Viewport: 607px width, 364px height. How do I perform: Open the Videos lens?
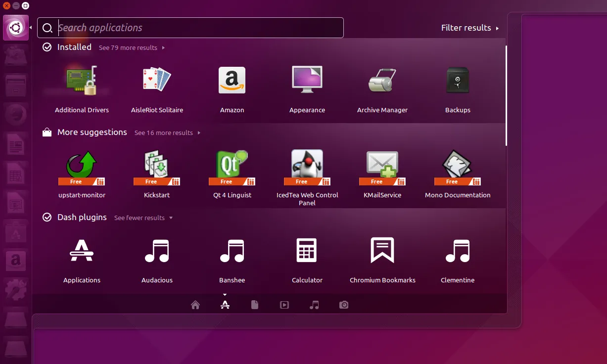click(284, 305)
